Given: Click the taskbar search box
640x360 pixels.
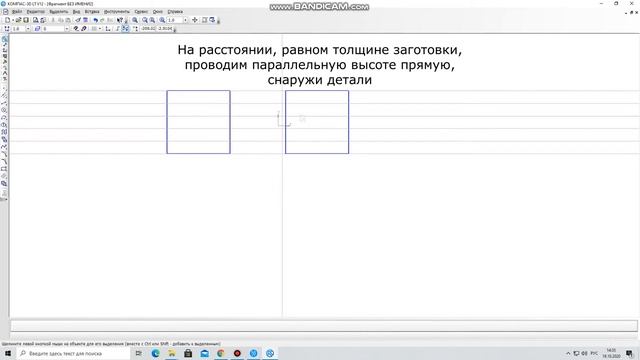Looking at the screenshot, I should pyautogui.click(x=73, y=353).
